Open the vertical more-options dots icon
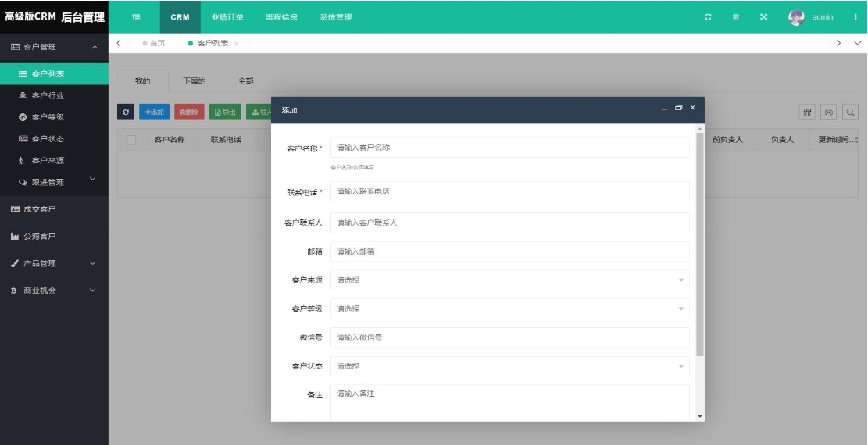 pos(855,17)
